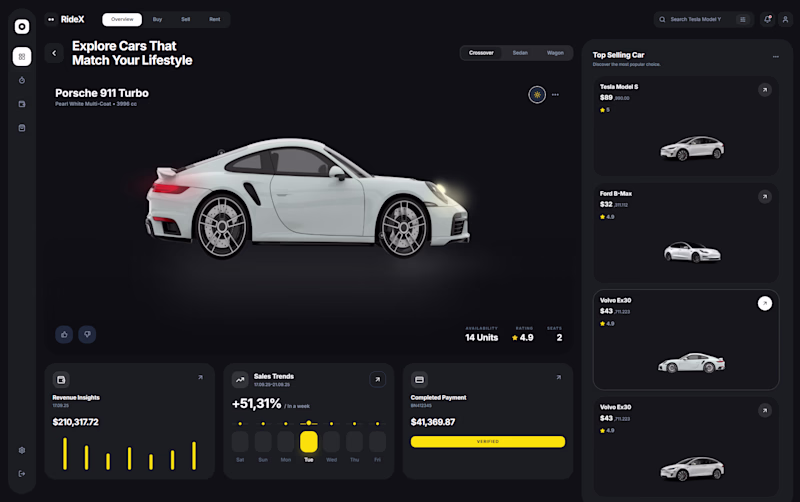Click the white arrow on highlighted Volvo Ex30 card
Viewport: 800px width, 502px height.
tap(765, 304)
